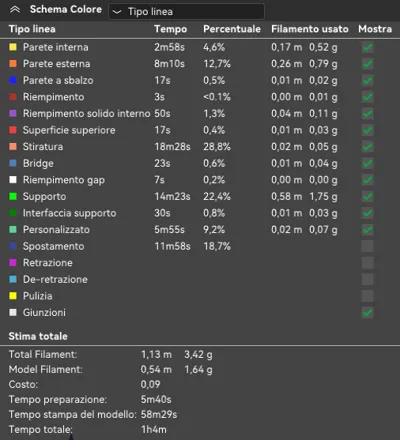Toggle Giunzioni visibility checkbox off
Image resolution: width=400 pixels, height=440 pixels.
tap(367, 313)
